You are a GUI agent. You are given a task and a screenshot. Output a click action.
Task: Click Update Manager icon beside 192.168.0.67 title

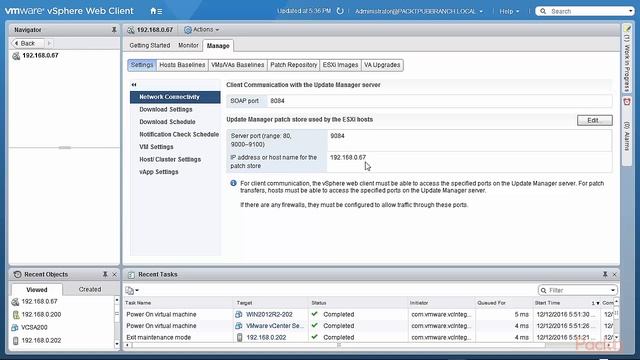(x=131, y=30)
